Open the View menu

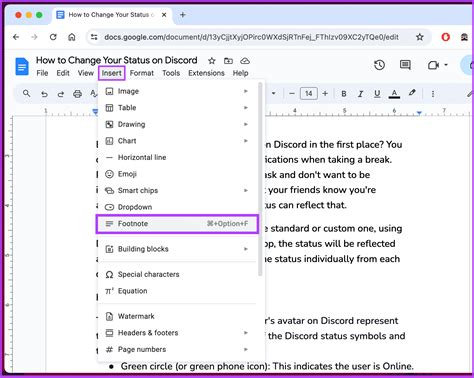click(x=86, y=73)
